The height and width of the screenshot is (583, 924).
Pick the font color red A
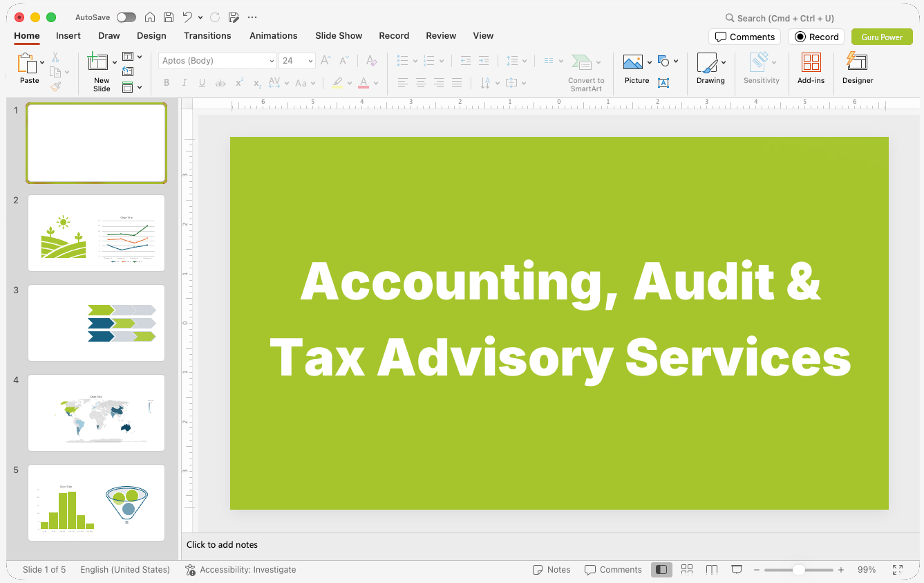pos(364,83)
